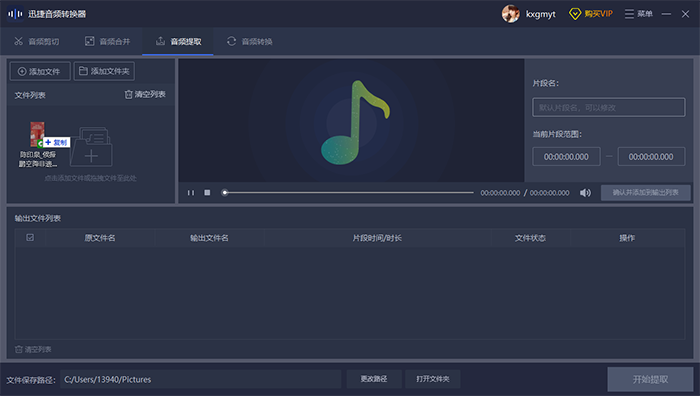Viewport: 700px width, 396px height.
Task: Click the 打开文件夹 button
Action: [433, 379]
